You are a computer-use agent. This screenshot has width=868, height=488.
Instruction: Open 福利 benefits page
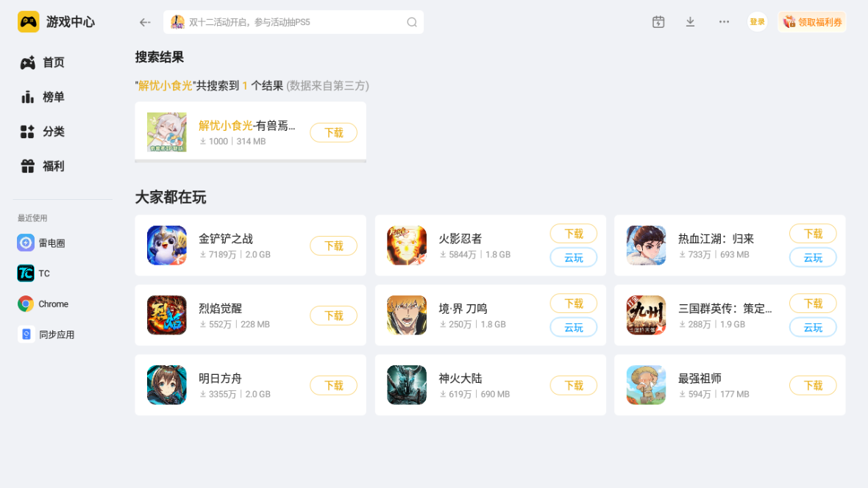43,166
